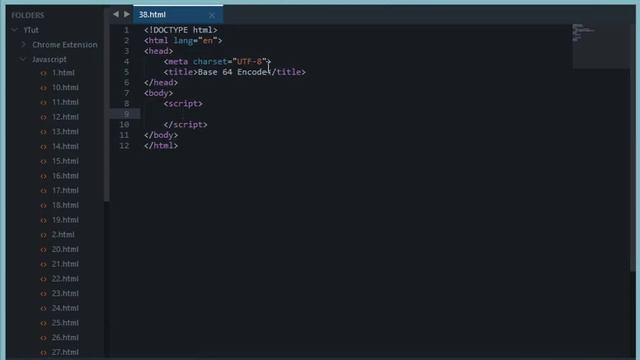
Task: Open file name 16.html in sidebar
Action: (x=65, y=176)
